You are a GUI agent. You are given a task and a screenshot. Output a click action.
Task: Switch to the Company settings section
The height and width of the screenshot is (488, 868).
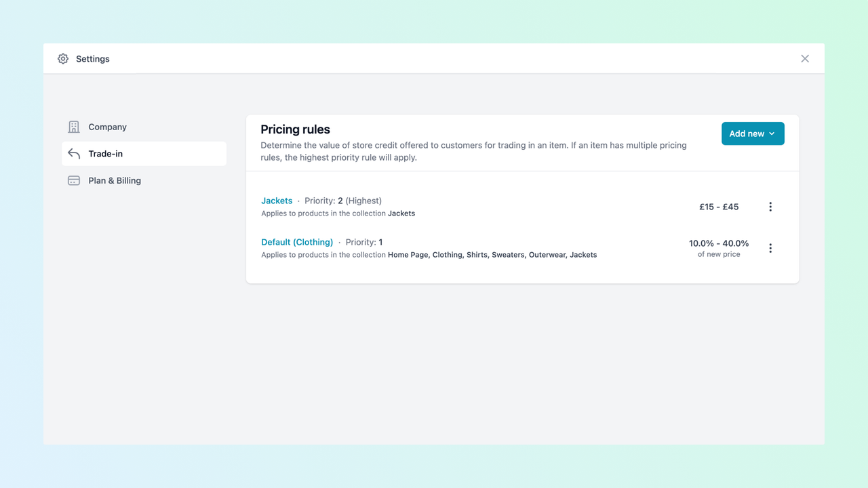(x=106, y=127)
